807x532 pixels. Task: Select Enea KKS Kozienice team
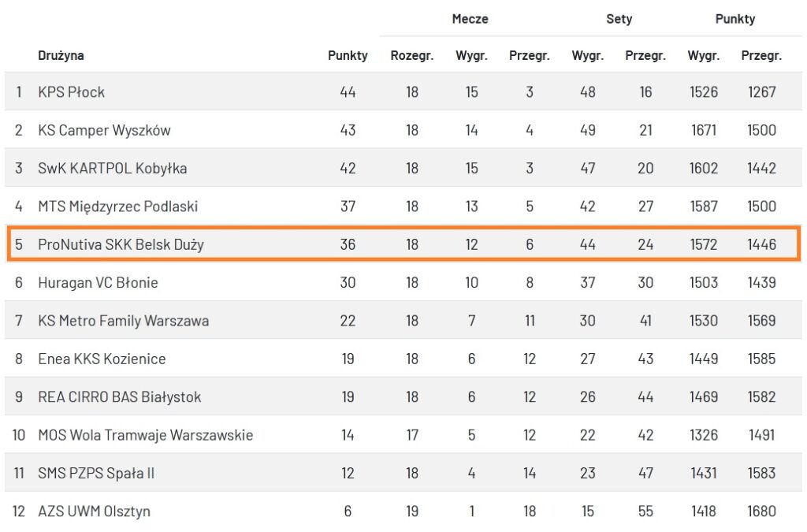[x=102, y=359]
